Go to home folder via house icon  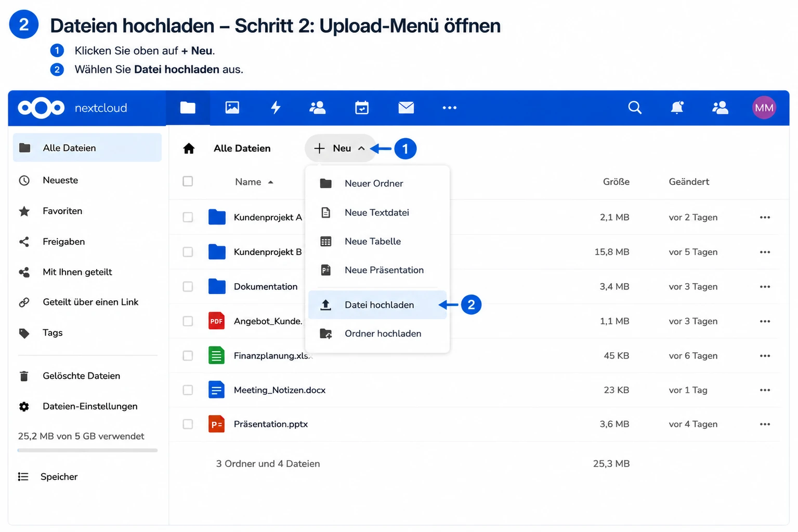(189, 149)
